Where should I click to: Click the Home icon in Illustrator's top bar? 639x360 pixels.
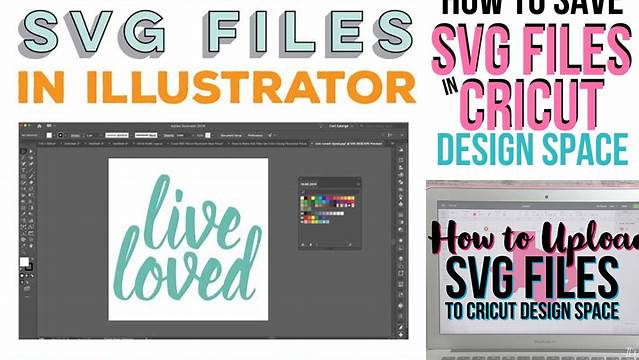coord(39,126)
